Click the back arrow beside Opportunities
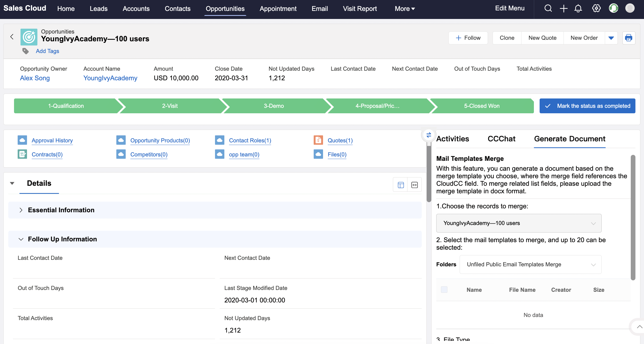Image resolution: width=644 pixels, height=344 pixels. coord(12,37)
